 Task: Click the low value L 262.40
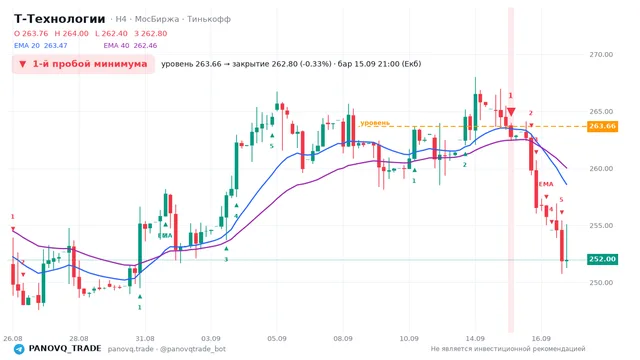111,33
